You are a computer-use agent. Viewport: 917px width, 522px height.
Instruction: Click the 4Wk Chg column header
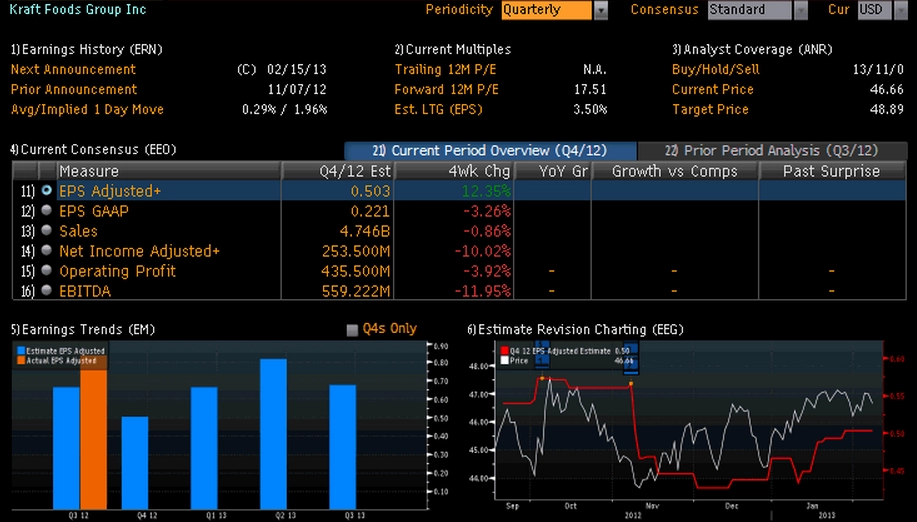click(454, 171)
